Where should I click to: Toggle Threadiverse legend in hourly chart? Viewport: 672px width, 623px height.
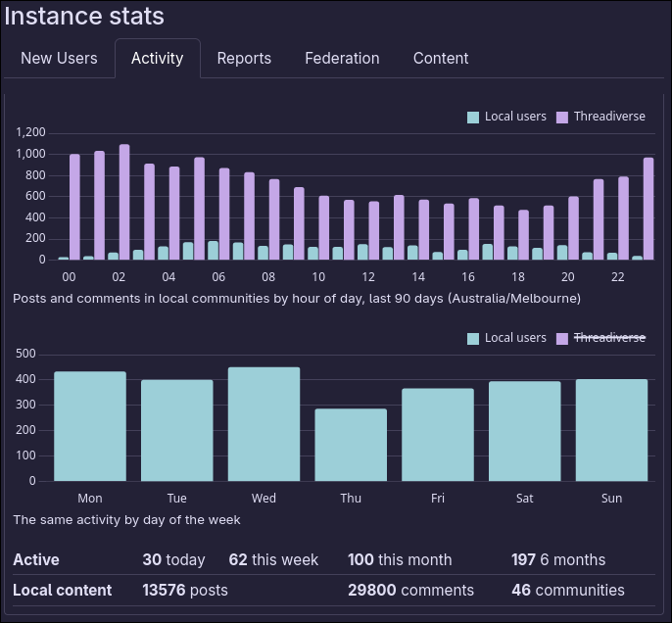click(x=600, y=117)
